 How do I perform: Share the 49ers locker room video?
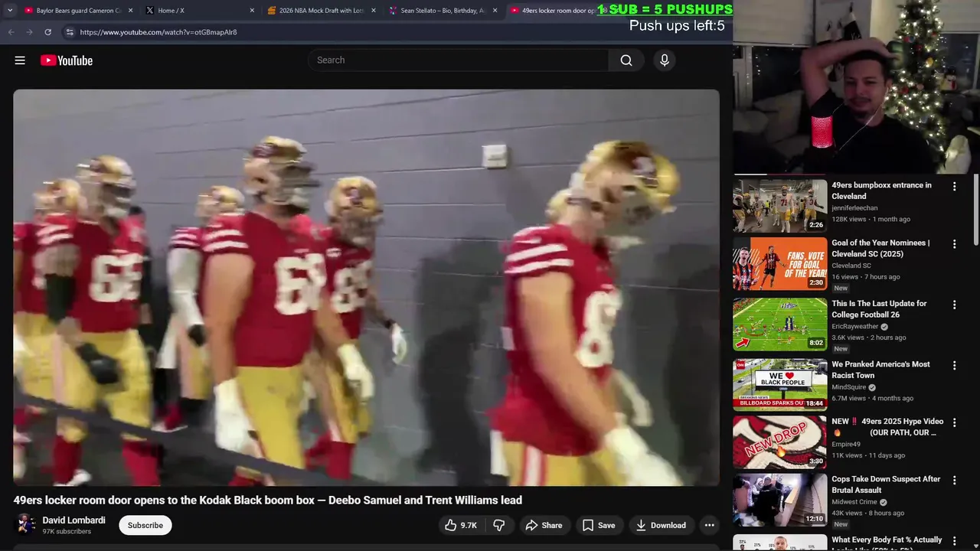point(544,525)
